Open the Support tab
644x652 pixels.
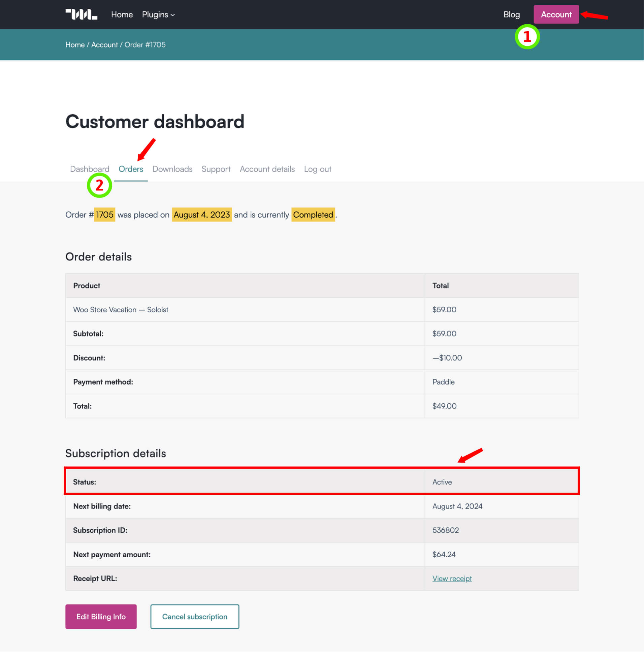216,169
